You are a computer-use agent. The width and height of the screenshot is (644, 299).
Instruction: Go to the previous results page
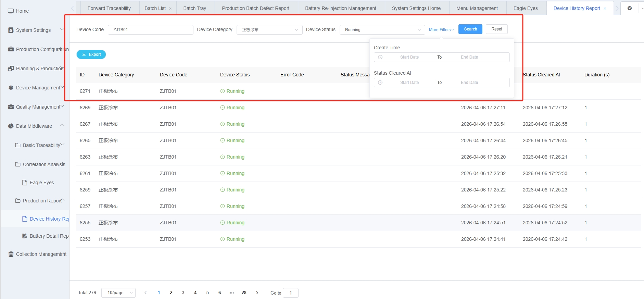(x=146, y=293)
